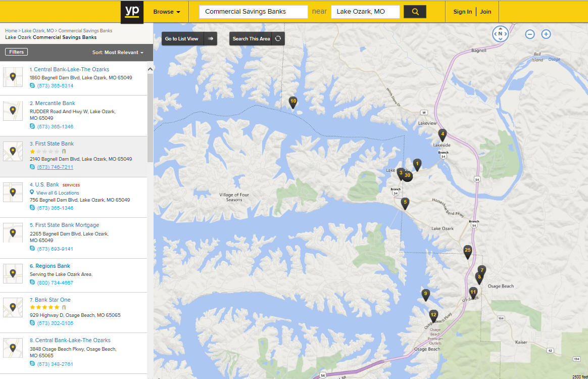Open First State Bank Mortgage listing
Screen dimensions: 588x379
(x=65, y=225)
